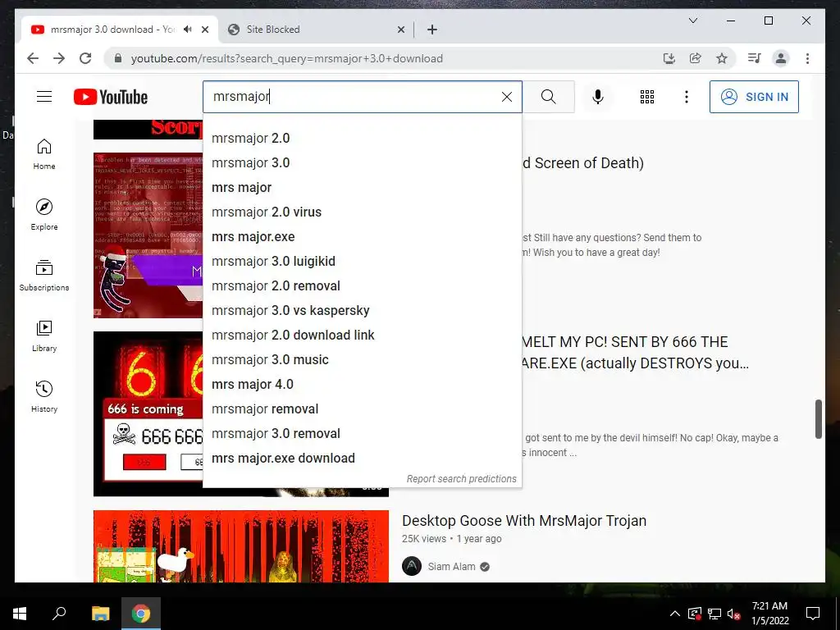The width and height of the screenshot is (840, 630).
Task: Click the address bar URL
Action: [x=286, y=58]
